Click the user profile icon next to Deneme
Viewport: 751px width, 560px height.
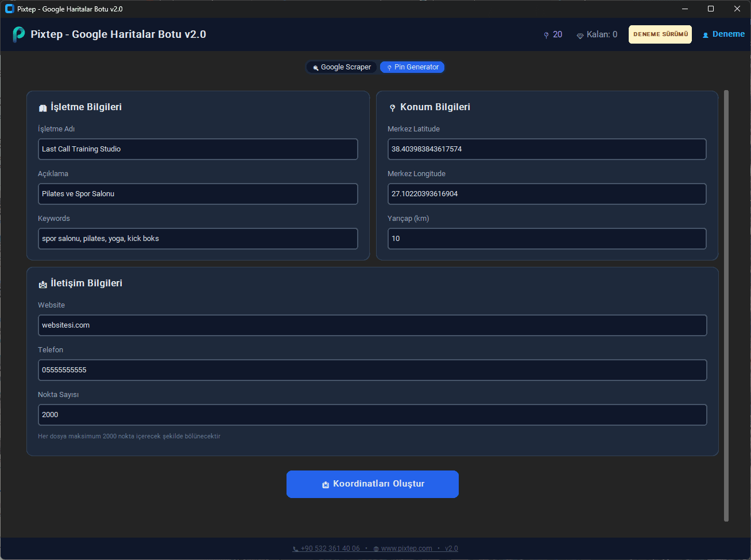point(706,35)
